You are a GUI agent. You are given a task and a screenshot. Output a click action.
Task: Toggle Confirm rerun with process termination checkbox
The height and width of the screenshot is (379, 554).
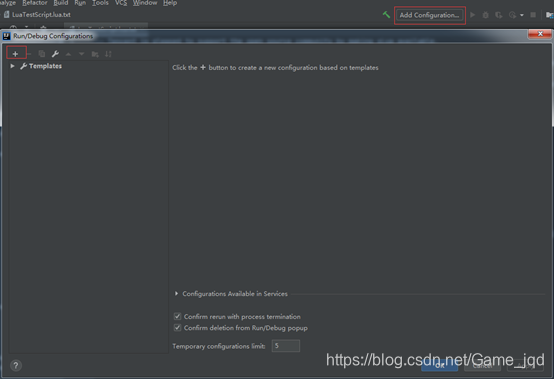pos(177,316)
